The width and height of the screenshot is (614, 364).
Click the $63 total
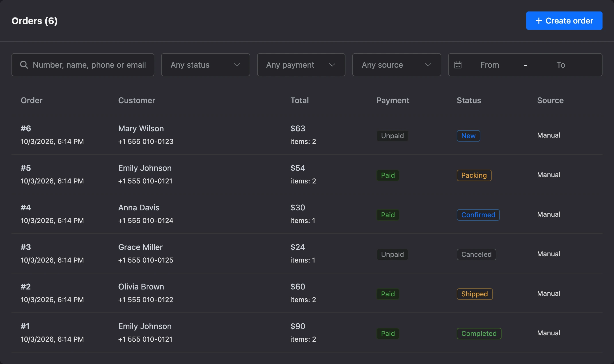click(x=298, y=128)
